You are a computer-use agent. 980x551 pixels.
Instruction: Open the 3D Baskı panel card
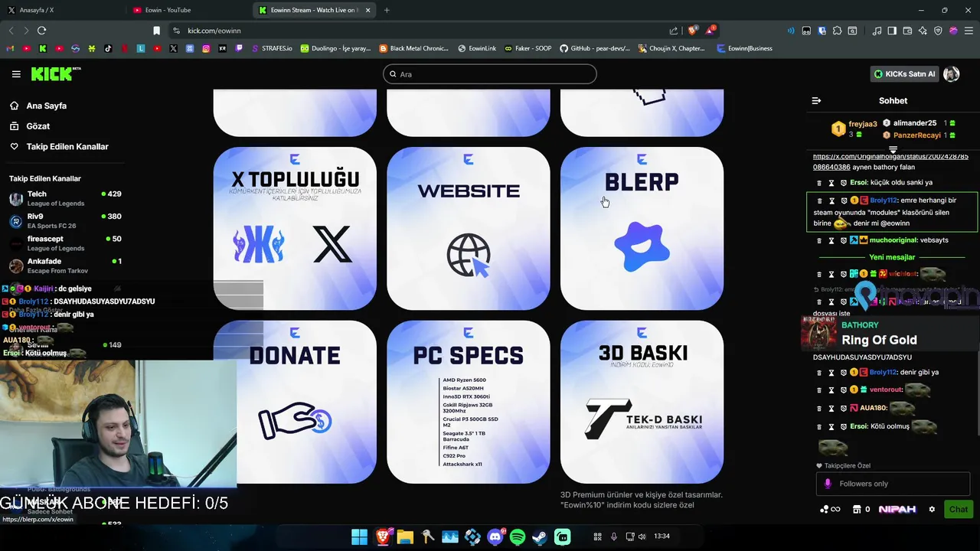coord(642,402)
